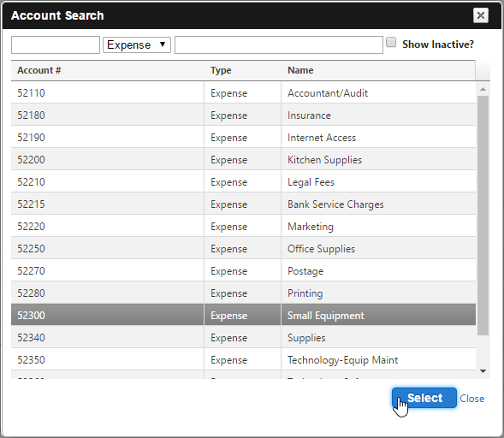Viewport: 504px width, 438px height.
Task: Click the Close link
Action: click(x=471, y=399)
